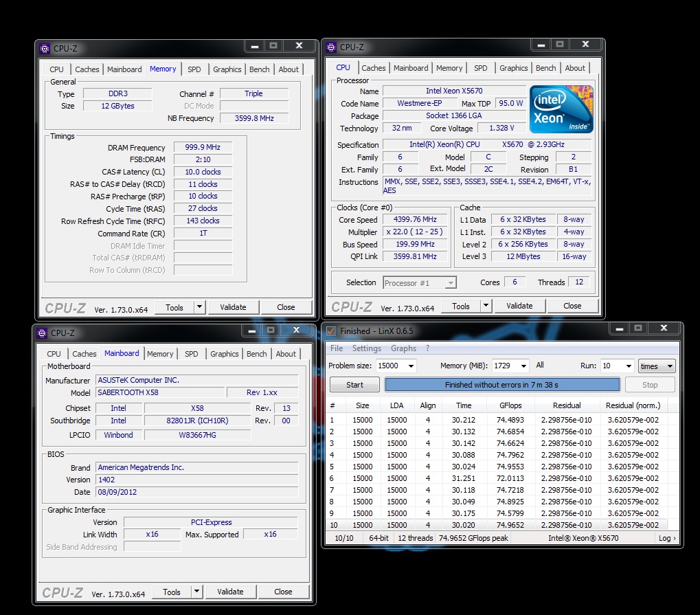The width and height of the screenshot is (700, 615).
Task: Open the LinX File menu
Action: 337,348
